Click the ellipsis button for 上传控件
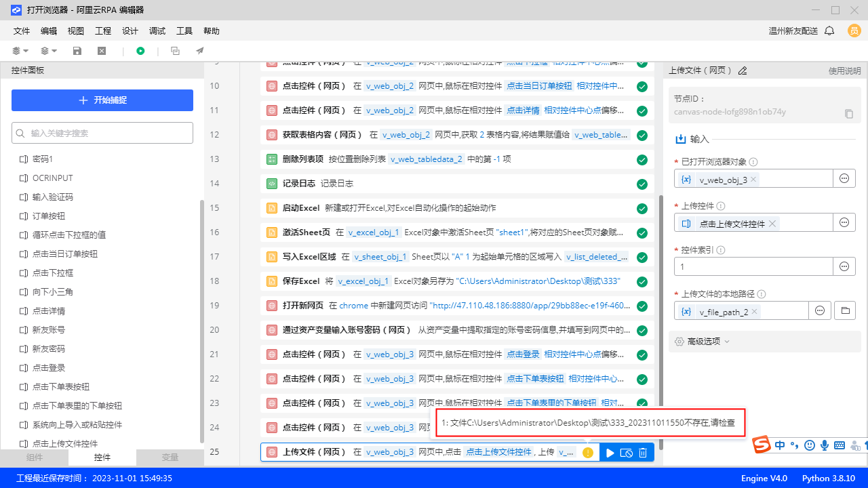The height and width of the screenshot is (488, 868). (x=844, y=222)
